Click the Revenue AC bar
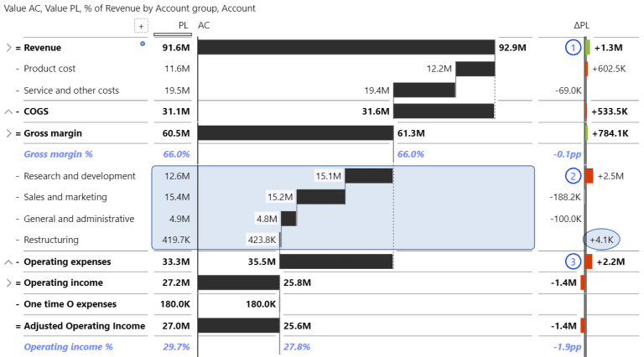644x357 pixels. [345, 48]
